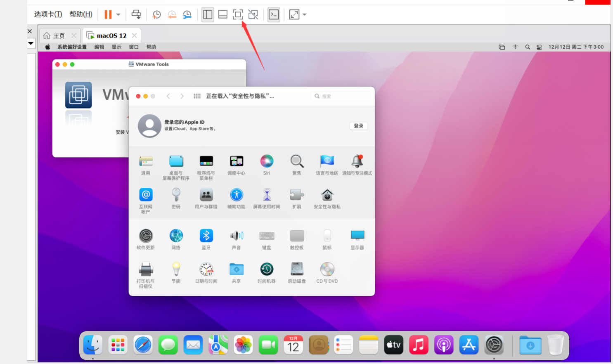The height and width of the screenshot is (364, 613).
Task: Pause the virtual machine from VMware toolbar
Action: [x=108, y=14]
